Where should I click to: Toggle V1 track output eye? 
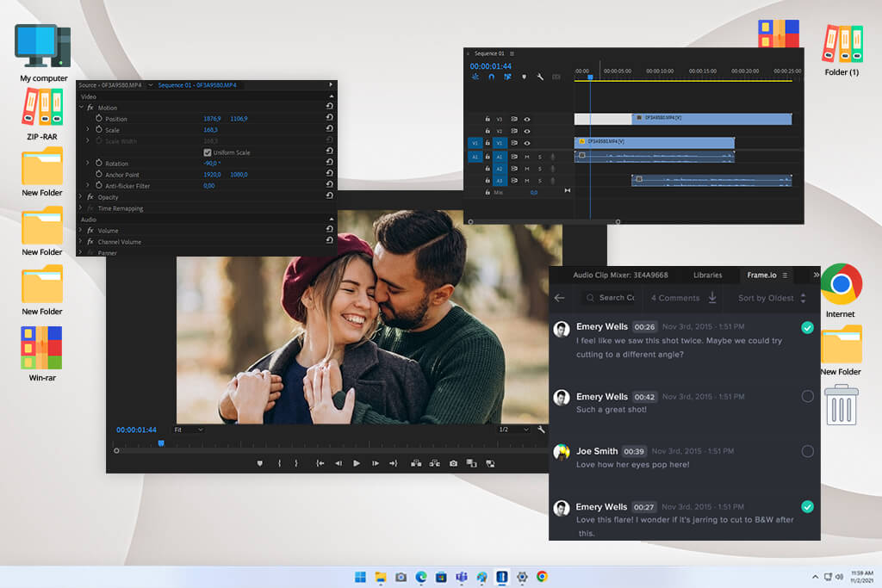click(527, 143)
